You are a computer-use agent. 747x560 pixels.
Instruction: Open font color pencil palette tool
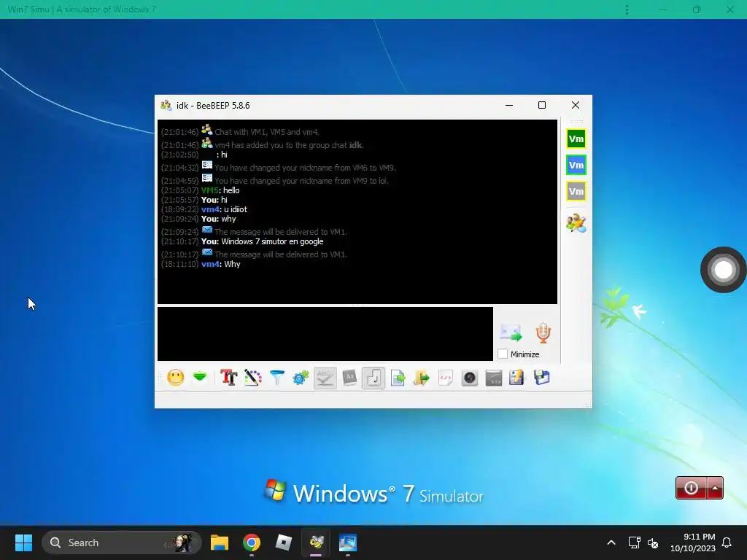point(253,378)
